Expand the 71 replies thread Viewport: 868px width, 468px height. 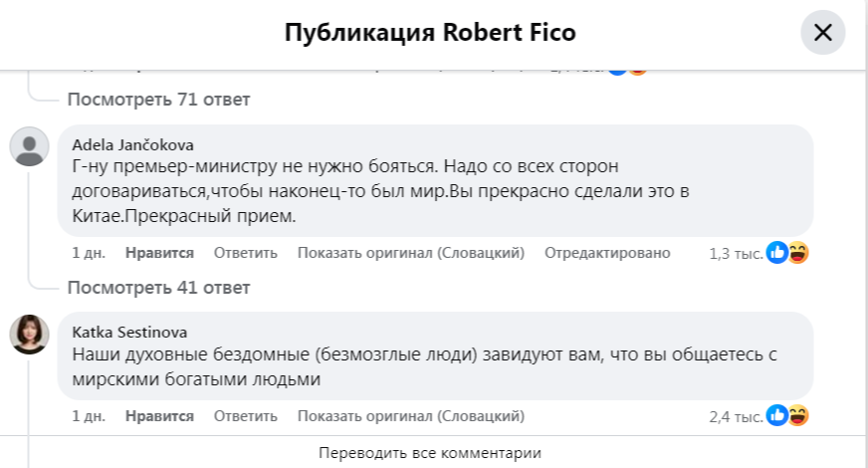tap(158, 99)
